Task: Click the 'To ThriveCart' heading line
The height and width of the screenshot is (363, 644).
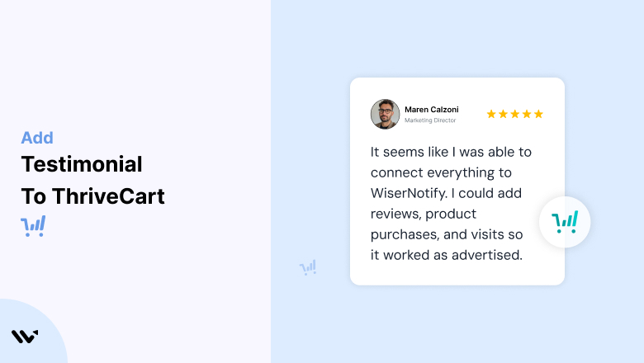Action: [x=92, y=196]
